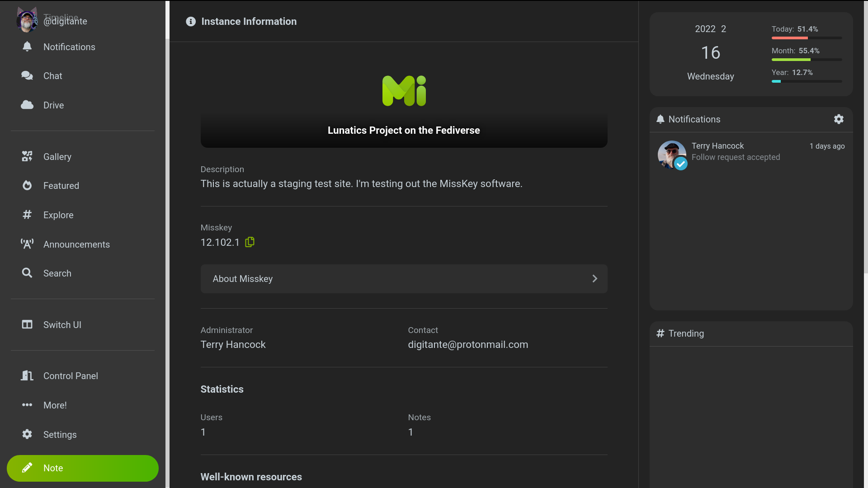868x488 pixels.
Task: Open Explore hashtag icon
Action: point(27,215)
